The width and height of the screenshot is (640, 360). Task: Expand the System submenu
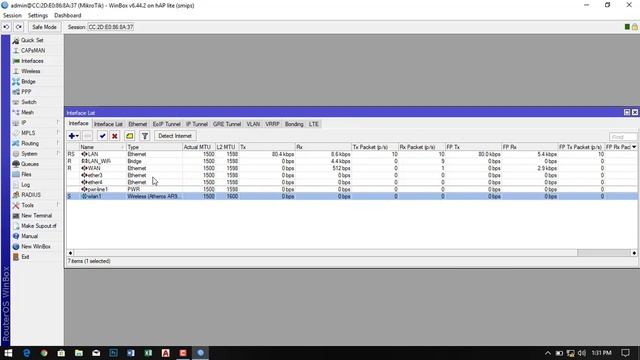click(29, 153)
